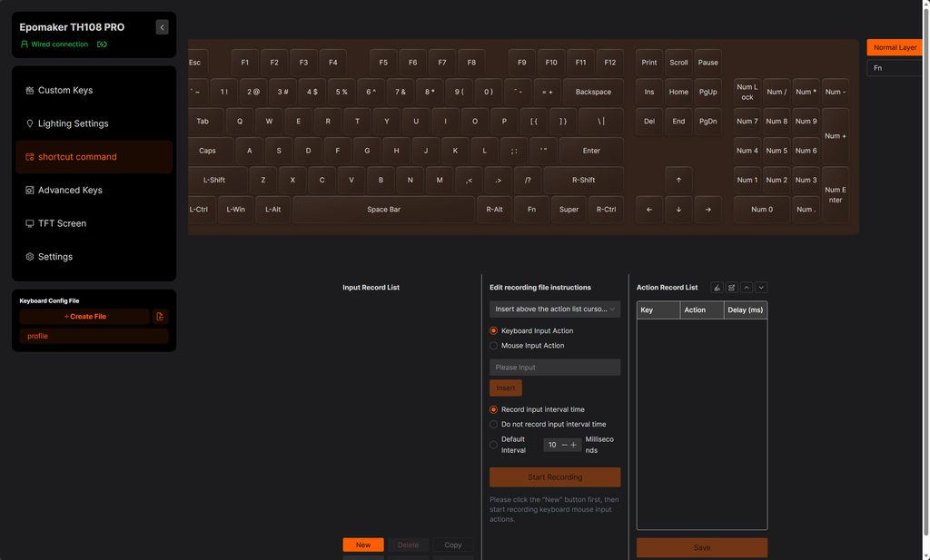Click the Delete record button

coord(408,545)
